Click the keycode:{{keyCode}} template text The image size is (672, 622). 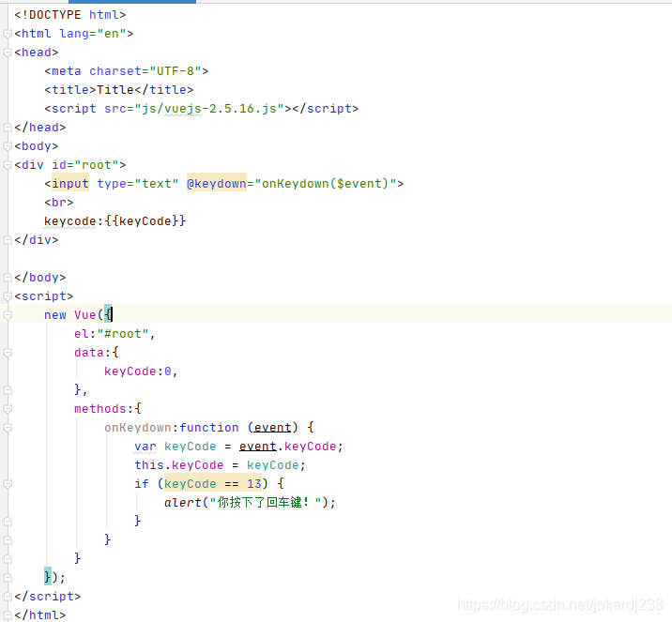[x=115, y=221]
